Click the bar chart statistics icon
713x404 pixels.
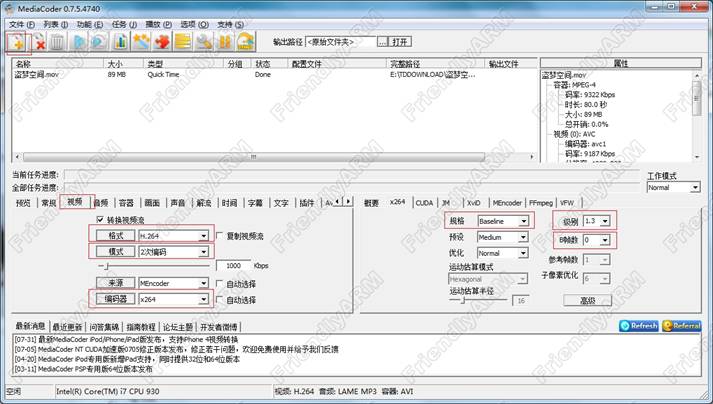(x=121, y=43)
